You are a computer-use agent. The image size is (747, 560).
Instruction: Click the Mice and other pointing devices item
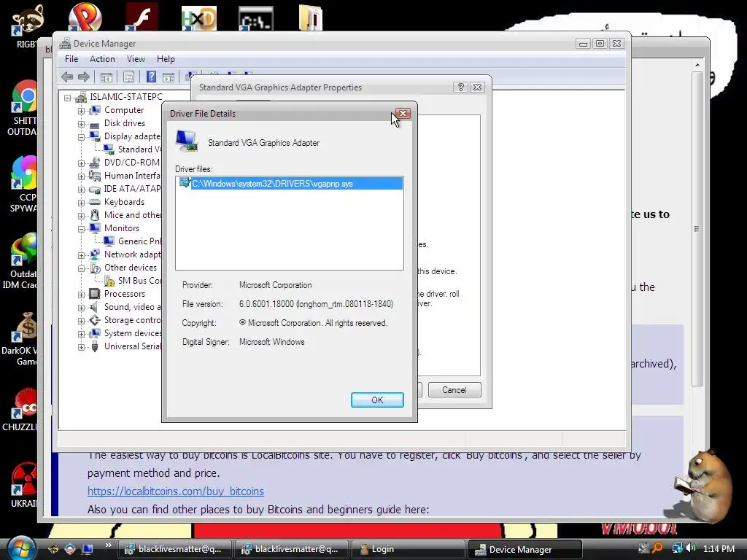click(133, 215)
